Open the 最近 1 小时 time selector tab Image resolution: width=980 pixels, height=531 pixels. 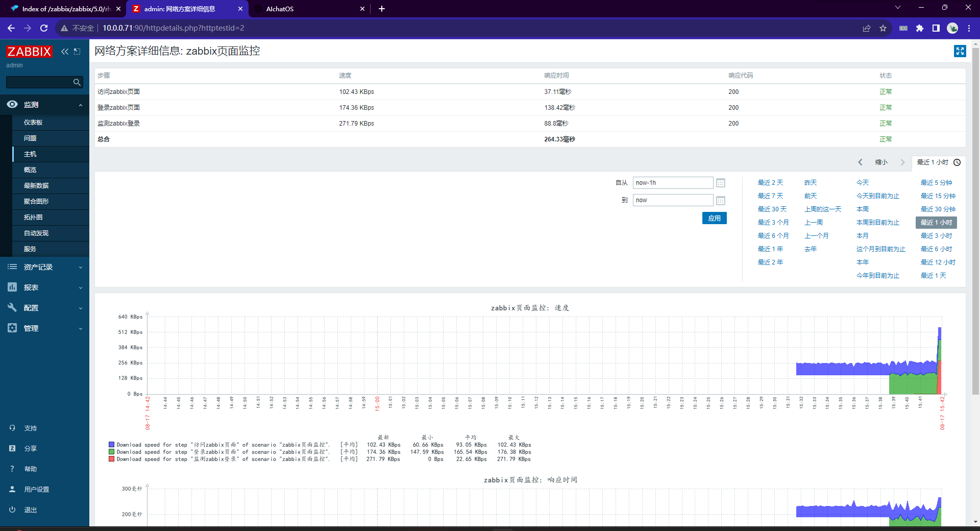click(938, 162)
